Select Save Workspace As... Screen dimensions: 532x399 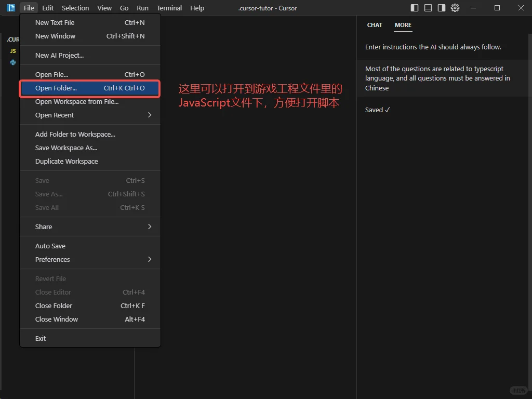click(90, 148)
